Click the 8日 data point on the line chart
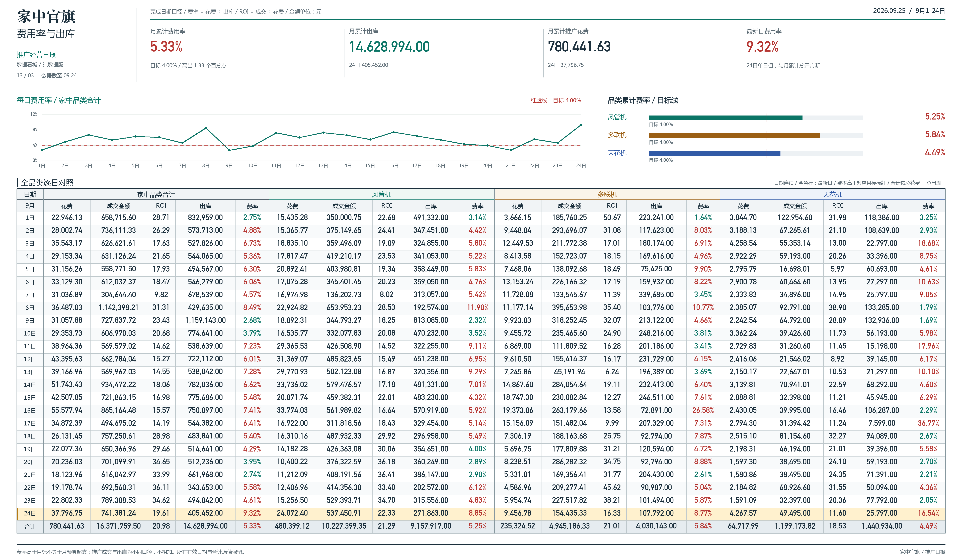The height and width of the screenshot is (560, 962). (206, 128)
